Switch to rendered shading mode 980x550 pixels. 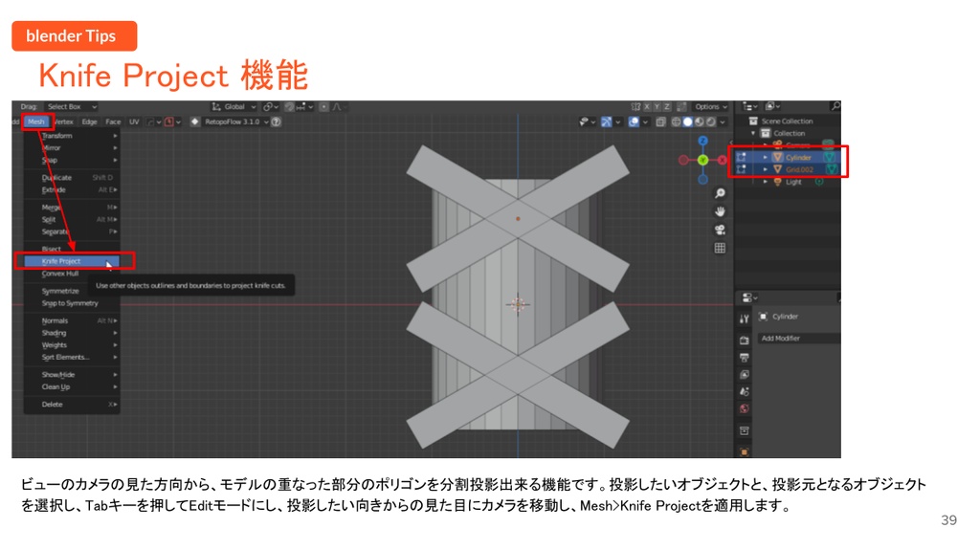pyautogui.click(x=711, y=121)
